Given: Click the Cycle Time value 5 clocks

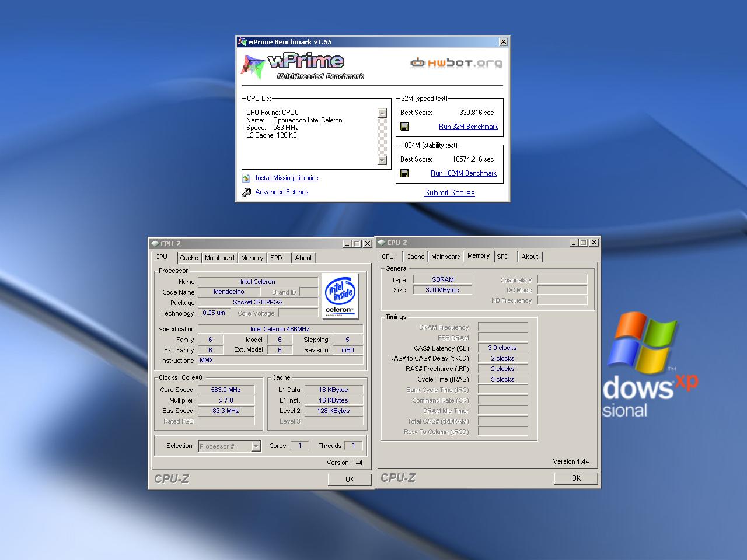Looking at the screenshot, I should coord(502,379).
